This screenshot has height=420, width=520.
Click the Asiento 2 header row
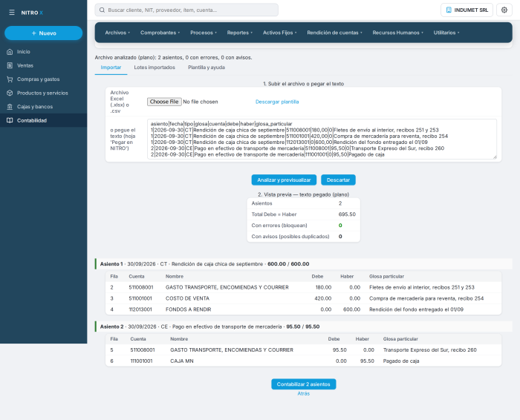[x=303, y=327]
